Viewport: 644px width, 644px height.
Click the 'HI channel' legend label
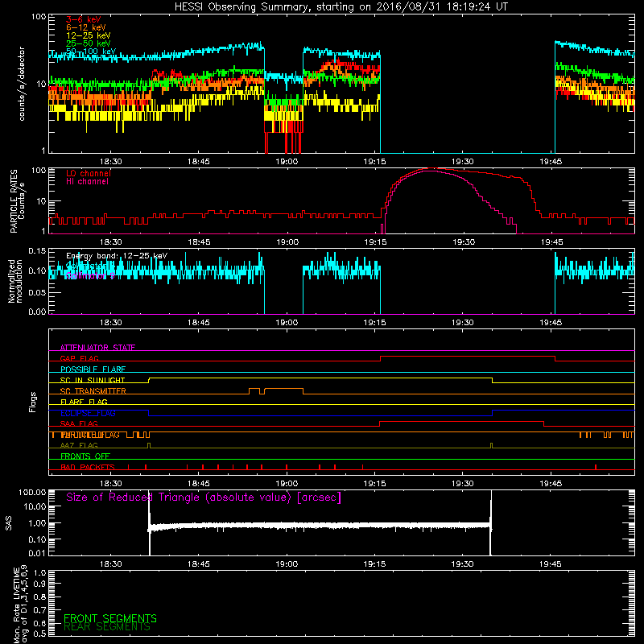[88, 182]
